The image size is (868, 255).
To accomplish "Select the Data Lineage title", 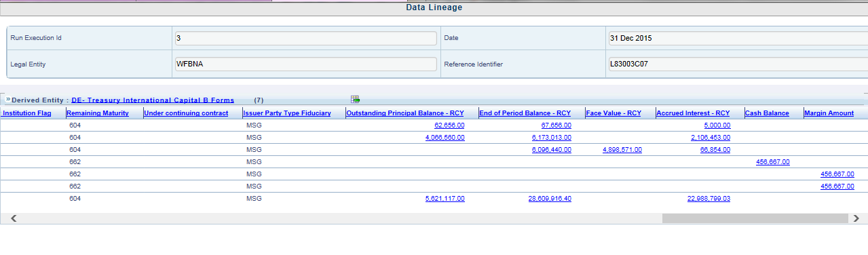I will click(434, 7).
